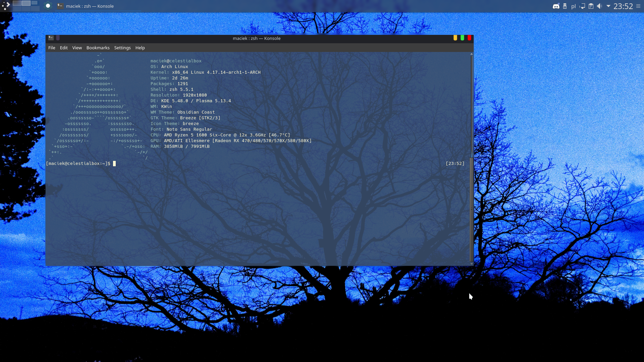Viewport: 644px width, 362px height.
Task: Click the '[maciek@celestialbox:~]$' prompt text
Action: (x=78, y=164)
